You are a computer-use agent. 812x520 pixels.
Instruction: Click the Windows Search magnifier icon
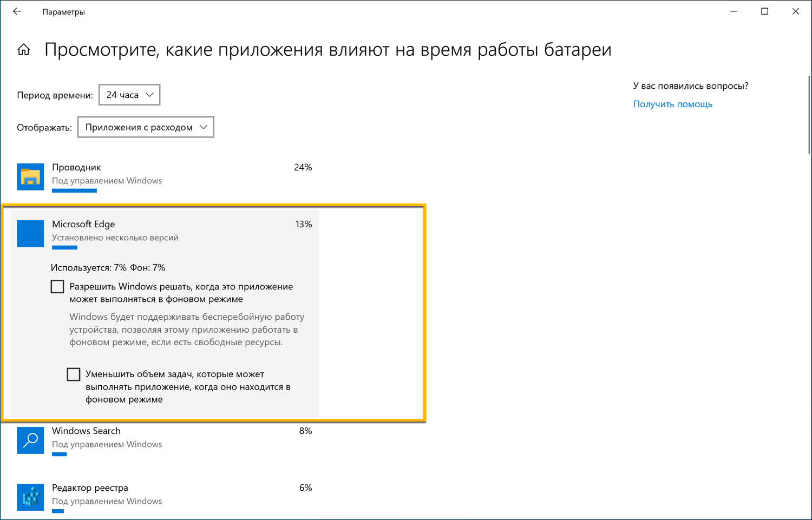(30, 440)
